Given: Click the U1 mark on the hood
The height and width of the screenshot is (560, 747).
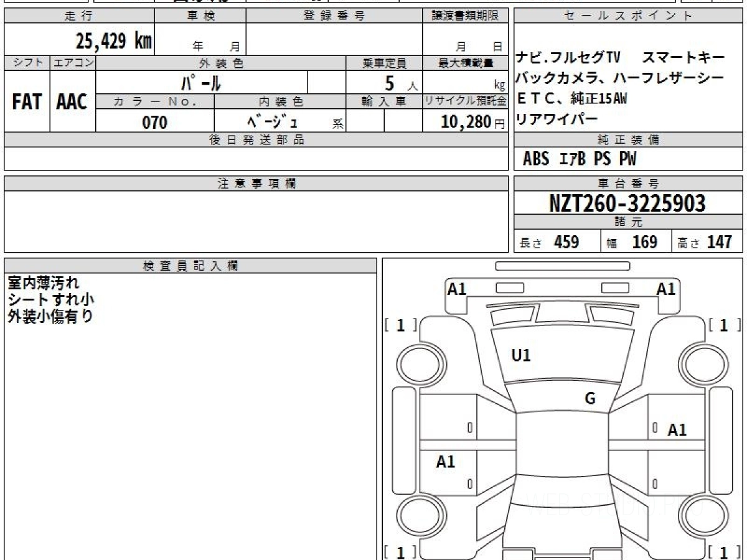Looking at the screenshot, I should coord(520,356).
